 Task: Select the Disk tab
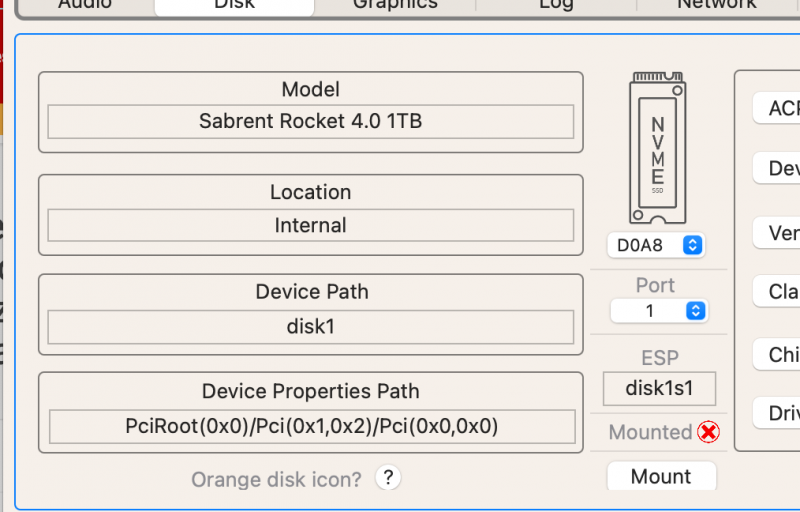click(234, 5)
